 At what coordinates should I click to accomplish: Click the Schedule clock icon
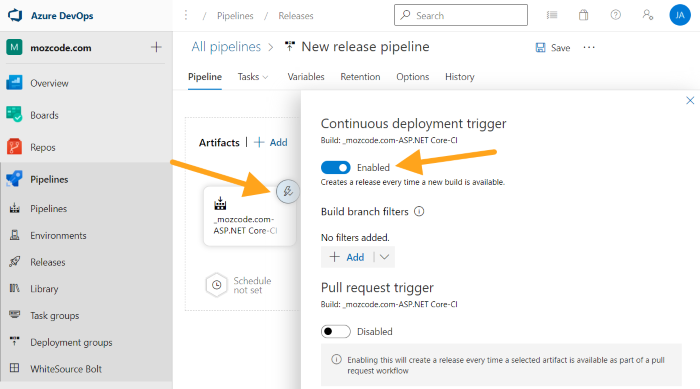pyautogui.click(x=217, y=284)
